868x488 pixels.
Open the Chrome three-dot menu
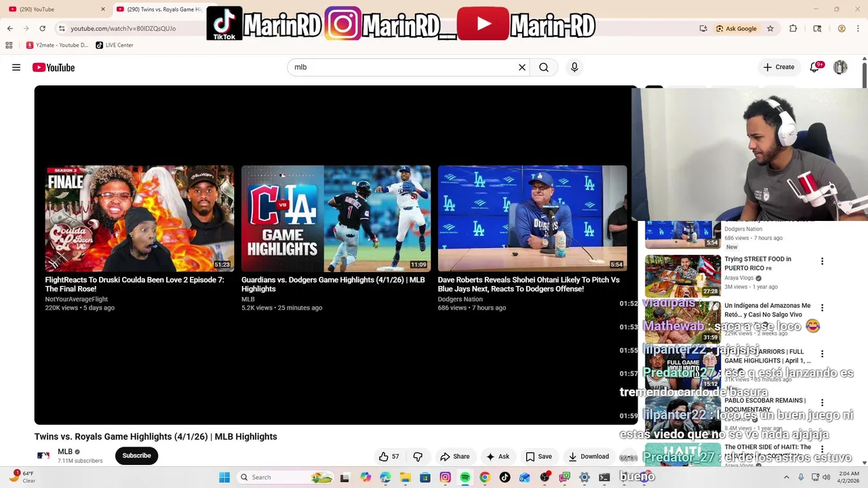[859, 28]
